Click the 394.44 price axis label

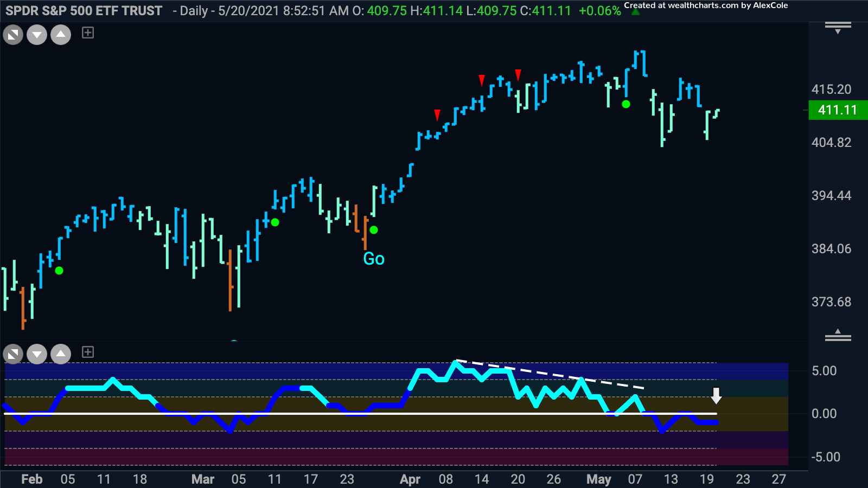coord(831,196)
